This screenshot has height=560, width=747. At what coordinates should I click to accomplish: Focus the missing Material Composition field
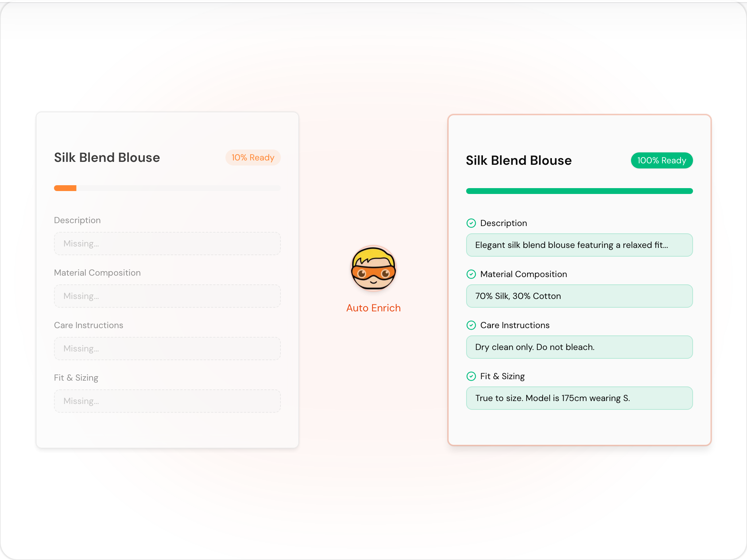coord(167,296)
